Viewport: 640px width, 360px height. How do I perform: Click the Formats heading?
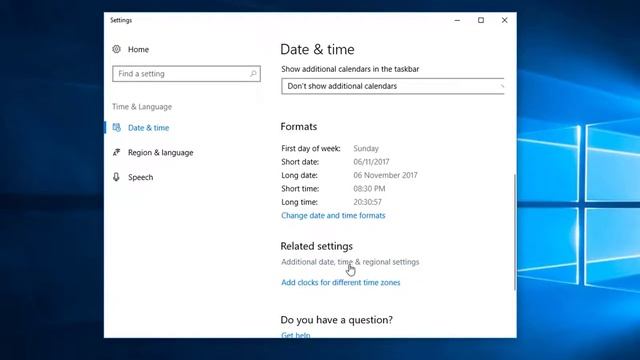[x=299, y=127]
